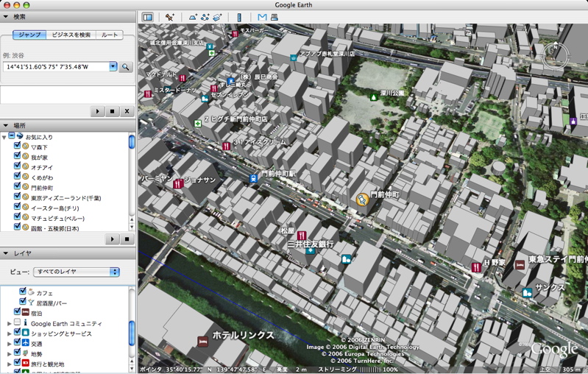This screenshot has height=374, width=588.
Task: Select マチュピチュ(ペルー) in the places list
Action: click(57, 219)
